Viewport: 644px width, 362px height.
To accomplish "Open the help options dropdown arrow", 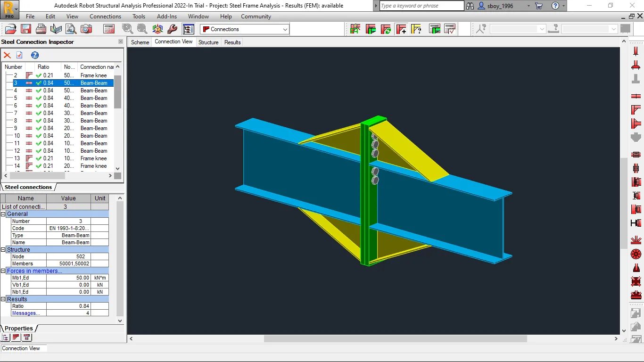I will [563, 6].
